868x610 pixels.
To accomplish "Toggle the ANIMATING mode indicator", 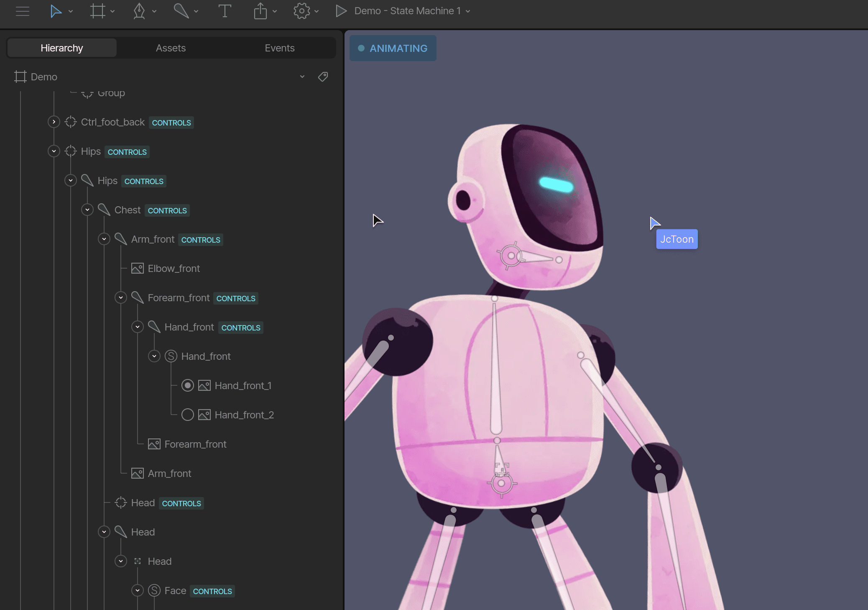I will tap(393, 49).
